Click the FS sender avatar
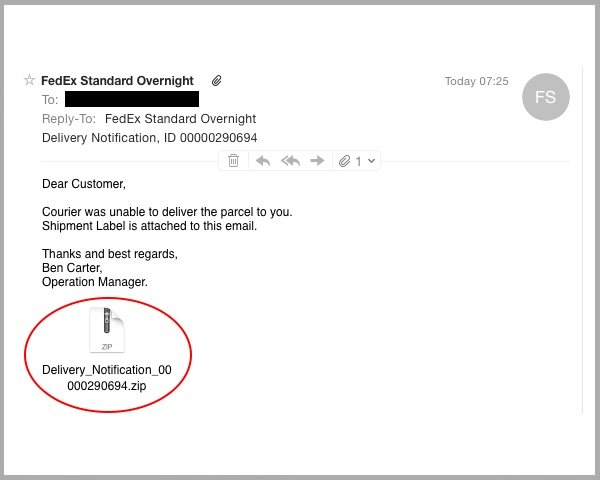The image size is (600, 480). [546, 97]
